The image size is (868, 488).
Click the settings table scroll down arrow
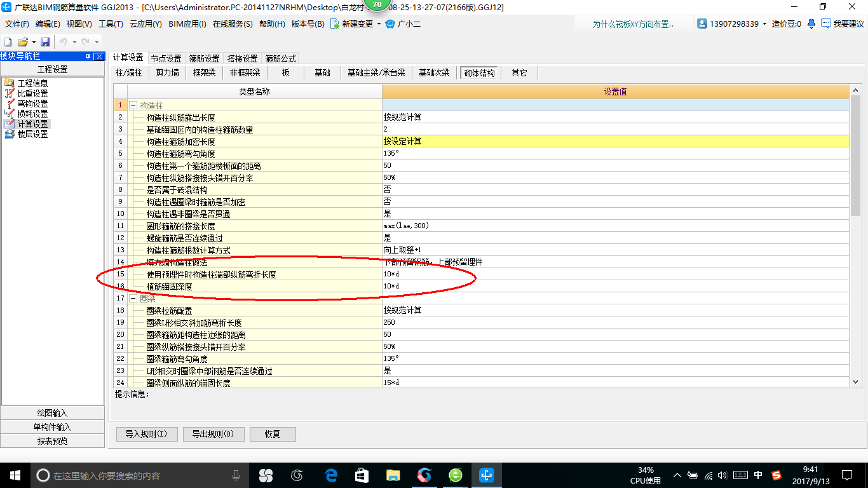coord(855,381)
